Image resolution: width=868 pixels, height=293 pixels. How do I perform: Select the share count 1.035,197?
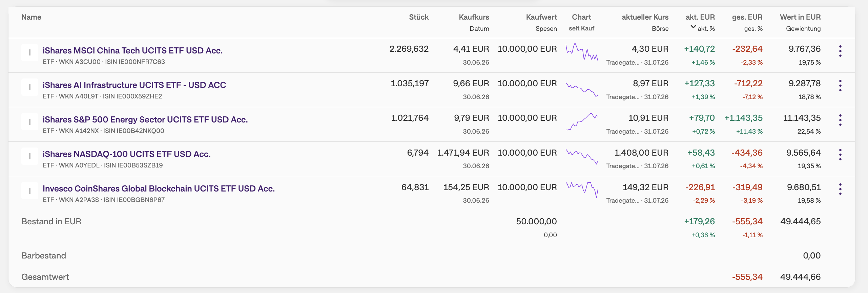(410, 84)
